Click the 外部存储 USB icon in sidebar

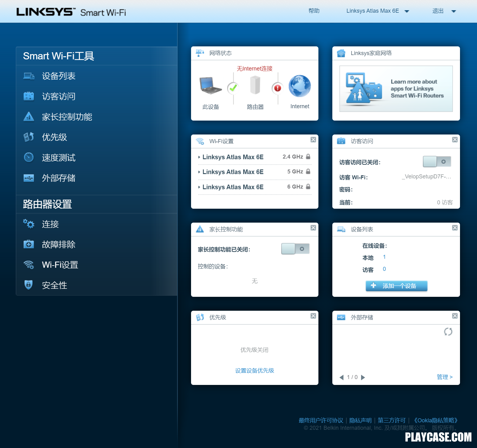click(29, 178)
